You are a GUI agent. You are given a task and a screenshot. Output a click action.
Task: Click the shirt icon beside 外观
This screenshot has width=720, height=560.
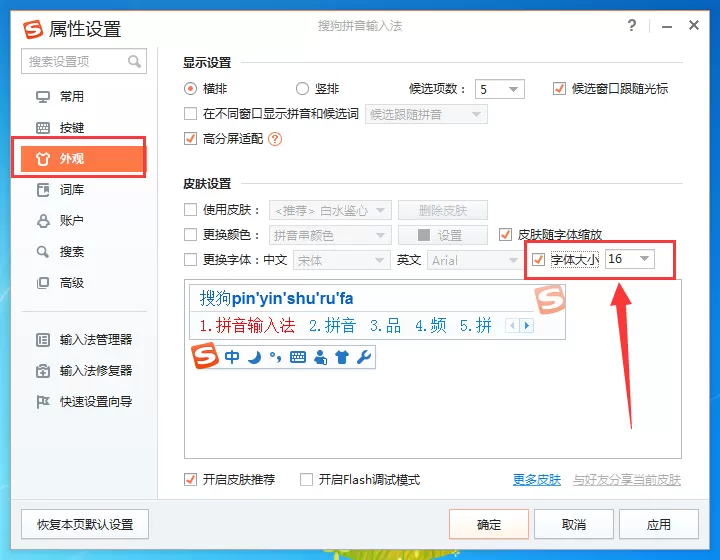click(43, 159)
